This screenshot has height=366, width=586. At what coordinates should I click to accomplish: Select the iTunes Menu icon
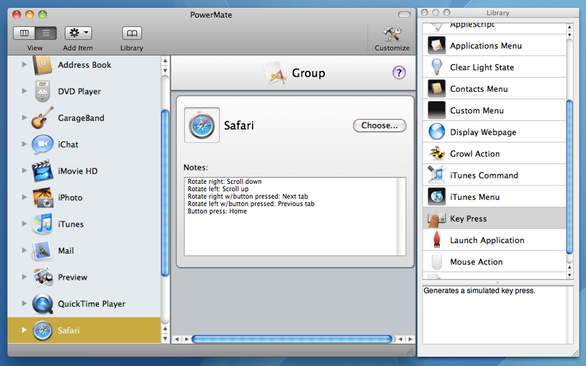coord(437,197)
